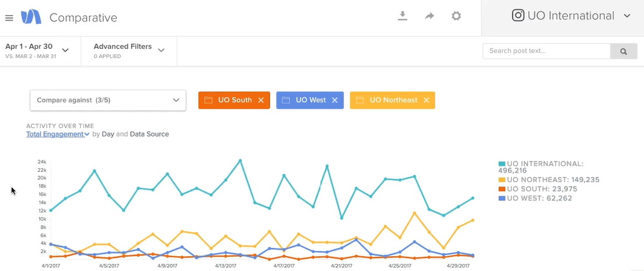Open the hamburger navigation menu
The height and width of the screenshot is (271, 644).
coord(9,17)
